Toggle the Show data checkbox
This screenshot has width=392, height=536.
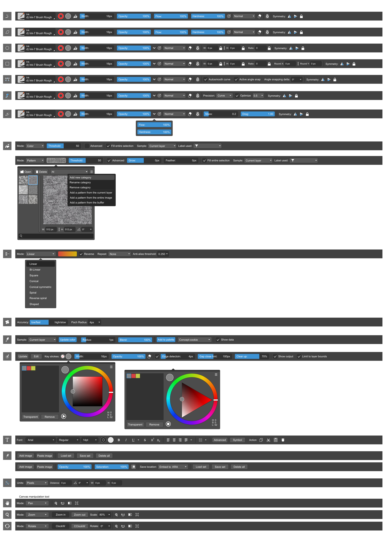(x=218, y=340)
